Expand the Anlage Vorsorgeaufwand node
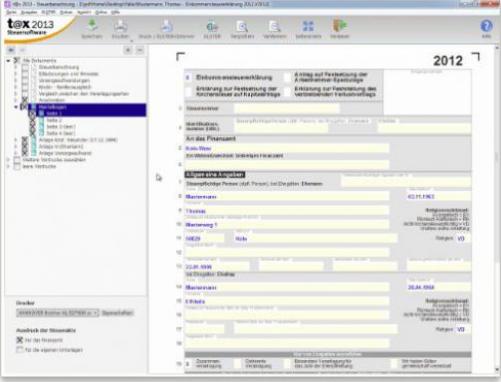 click(x=16, y=153)
